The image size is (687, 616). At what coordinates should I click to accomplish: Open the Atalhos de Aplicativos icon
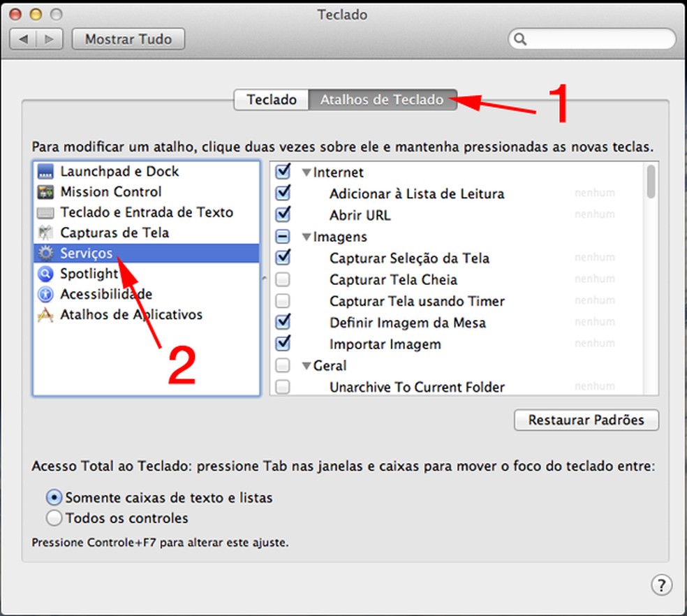click(45, 315)
